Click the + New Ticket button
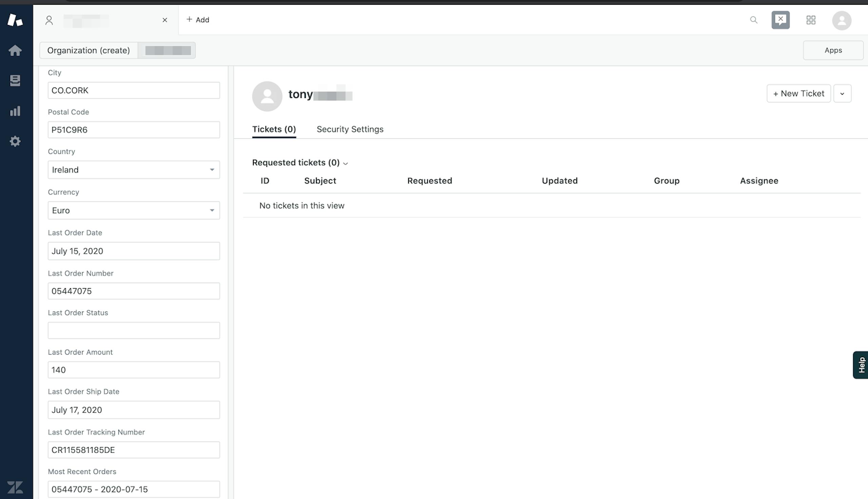 [798, 94]
